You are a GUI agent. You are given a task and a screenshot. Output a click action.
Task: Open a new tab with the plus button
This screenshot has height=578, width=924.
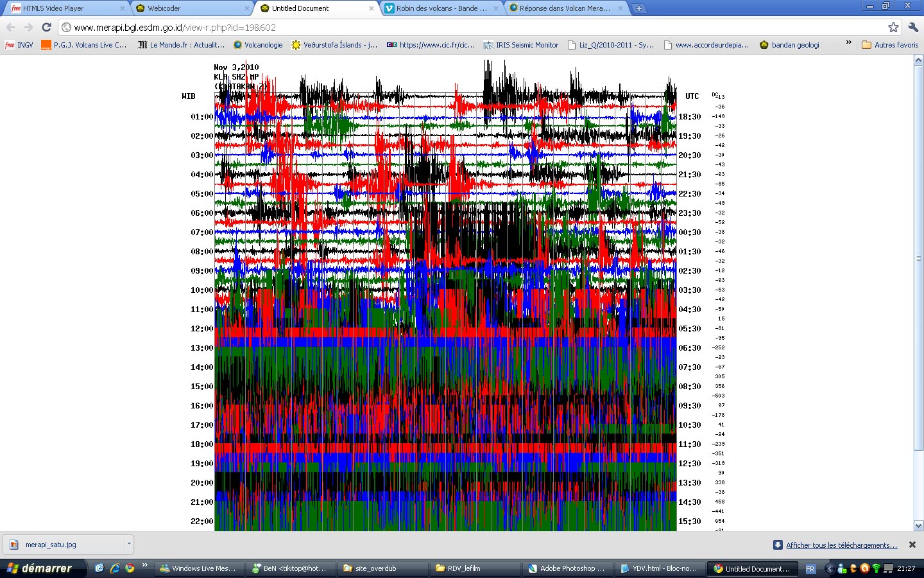tap(638, 8)
